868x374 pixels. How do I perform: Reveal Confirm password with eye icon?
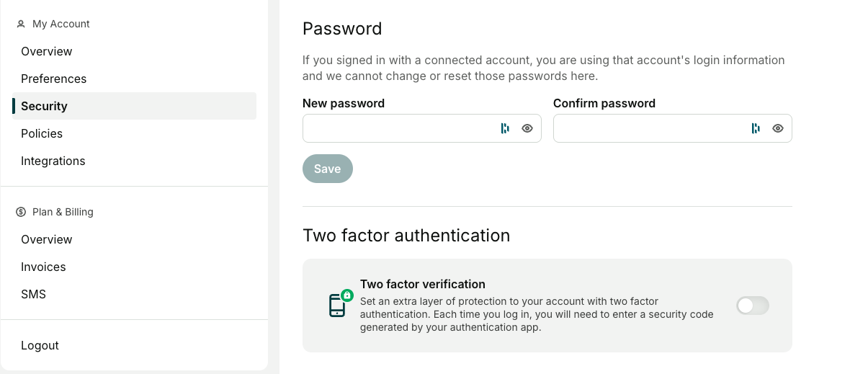(x=778, y=128)
